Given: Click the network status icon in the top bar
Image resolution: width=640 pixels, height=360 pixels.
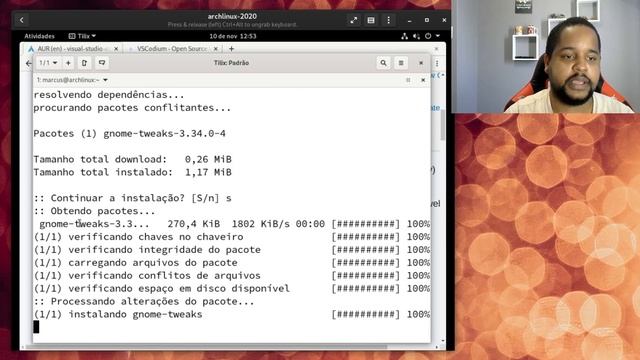Looking at the screenshot, I should coord(404,36).
